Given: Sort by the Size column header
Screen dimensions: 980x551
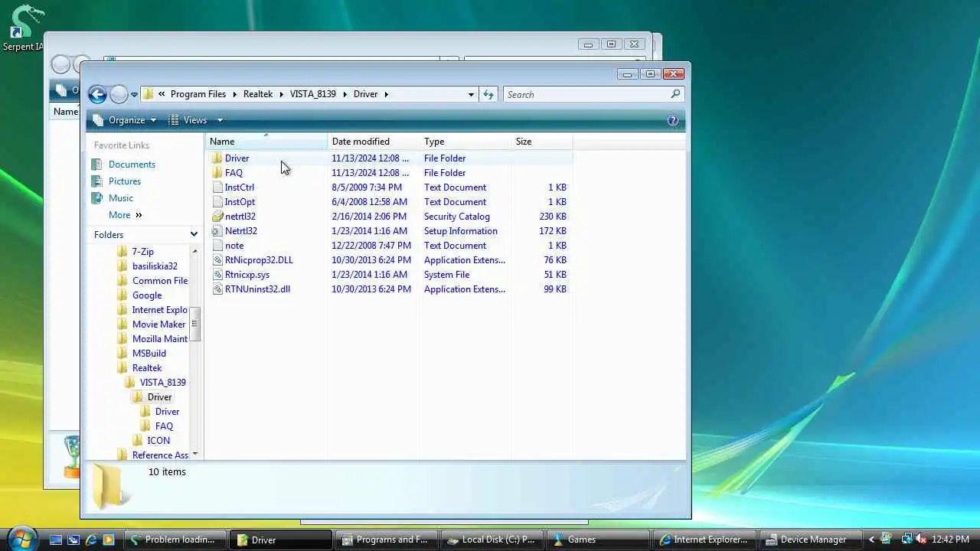Looking at the screenshot, I should tap(541, 142).
